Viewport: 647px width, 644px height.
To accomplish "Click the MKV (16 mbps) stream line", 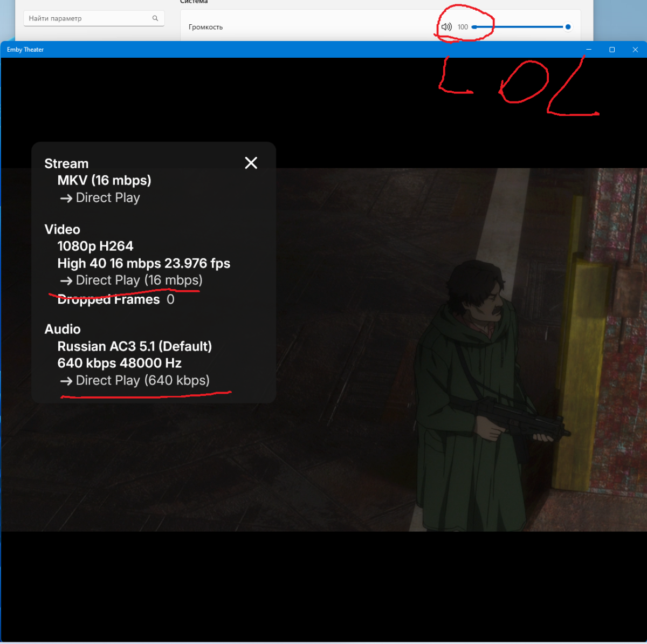I will point(104,180).
